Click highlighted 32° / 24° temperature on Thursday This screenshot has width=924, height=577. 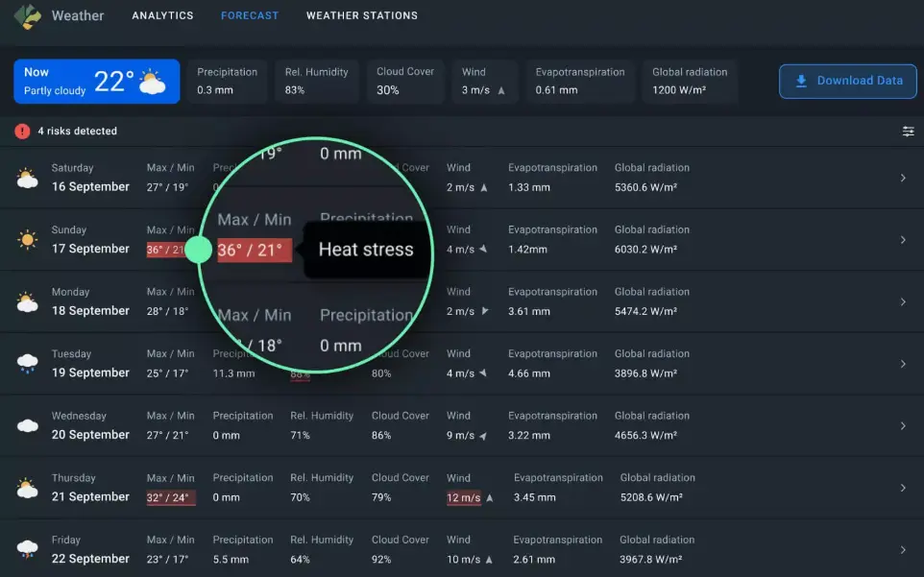(x=170, y=497)
